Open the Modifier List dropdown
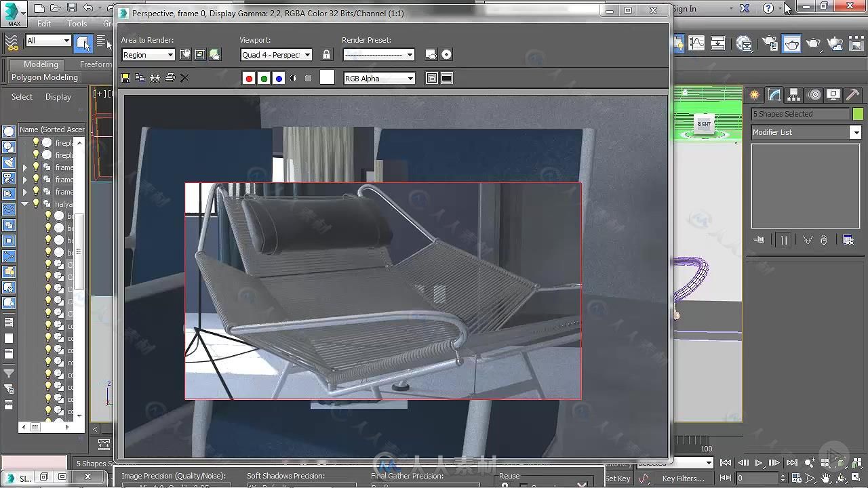The height and width of the screenshot is (488, 868). [806, 132]
